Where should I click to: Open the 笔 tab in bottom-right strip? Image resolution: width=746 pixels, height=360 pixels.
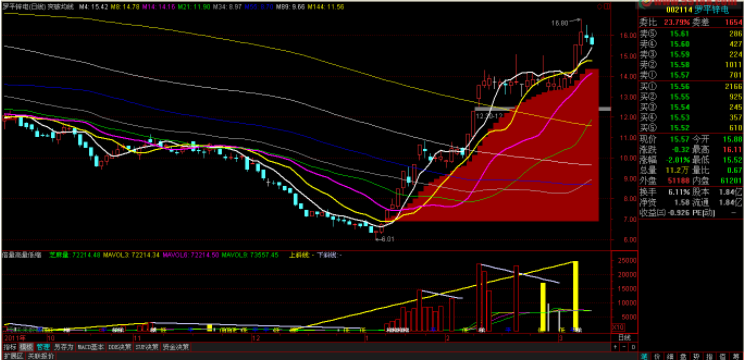point(644,356)
